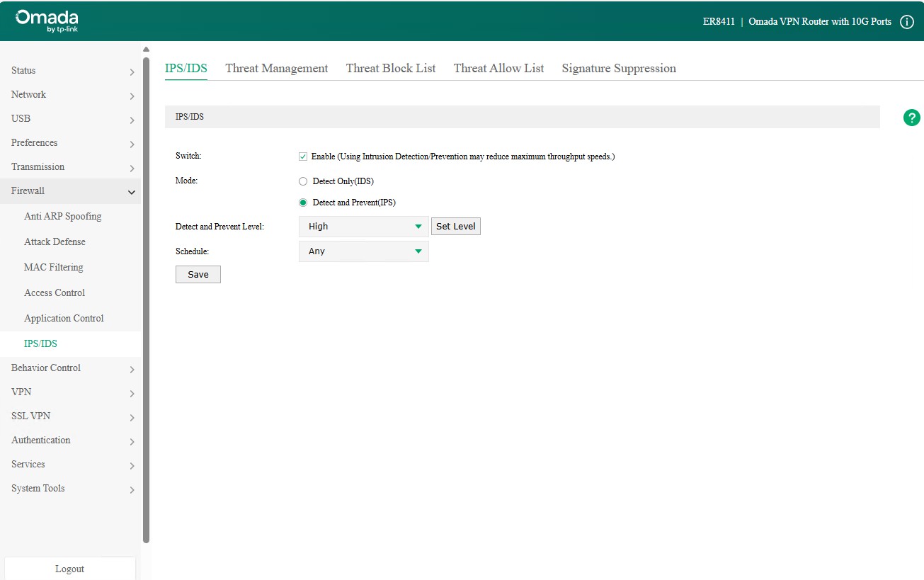Viewport: 924px width, 580px height.
Task: Collapse the Firewall section chevron
Action: 132,192
